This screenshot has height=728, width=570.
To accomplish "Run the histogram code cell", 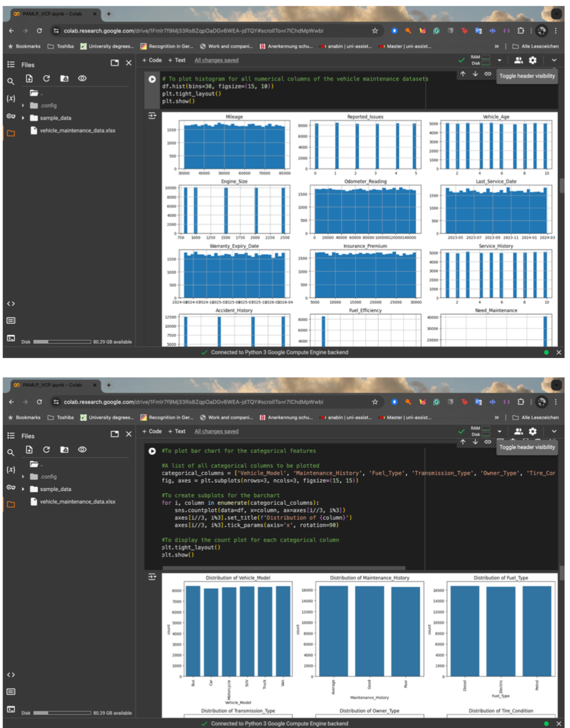I will 152,79.
